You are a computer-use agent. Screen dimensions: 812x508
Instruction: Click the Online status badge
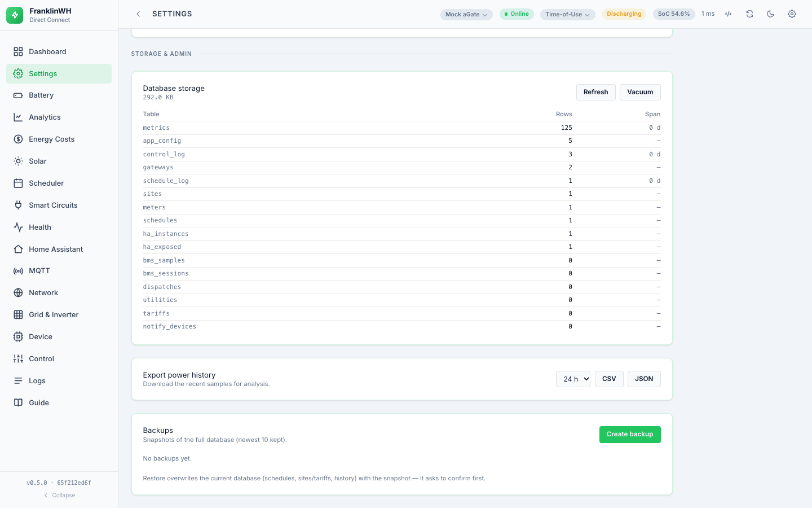(x=517, y=14)
